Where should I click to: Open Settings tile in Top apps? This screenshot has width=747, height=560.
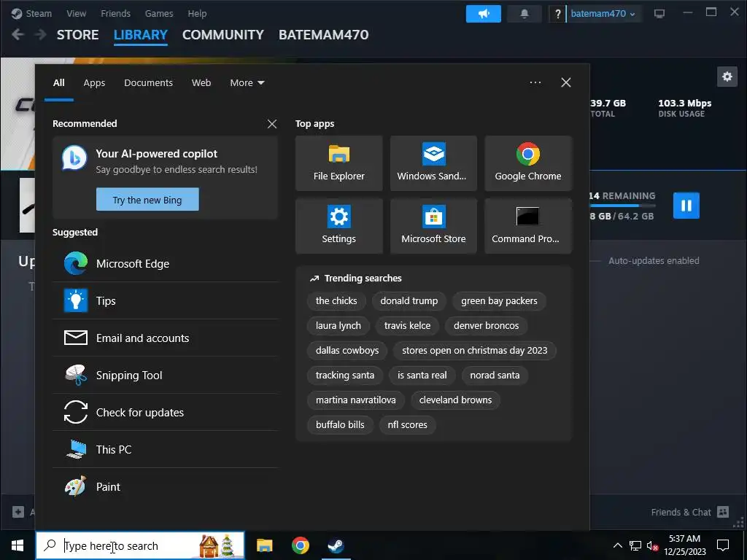338,226
